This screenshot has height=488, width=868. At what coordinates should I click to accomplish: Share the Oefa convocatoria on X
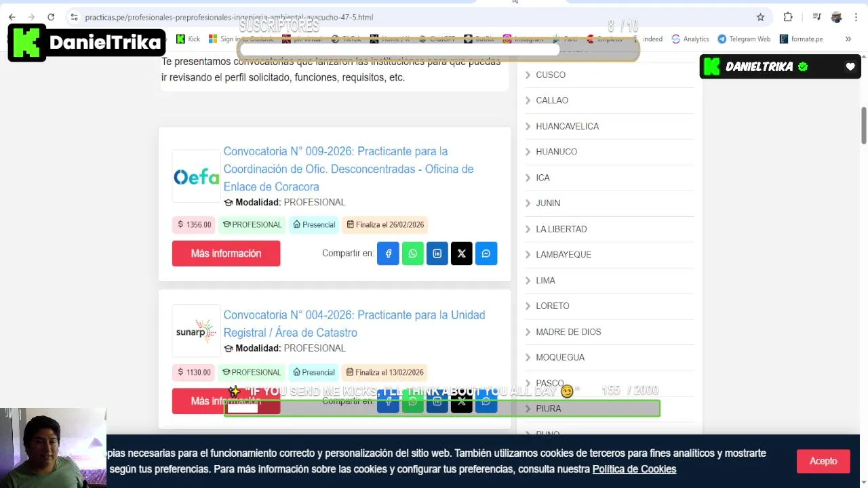click(x=461, y=253)
